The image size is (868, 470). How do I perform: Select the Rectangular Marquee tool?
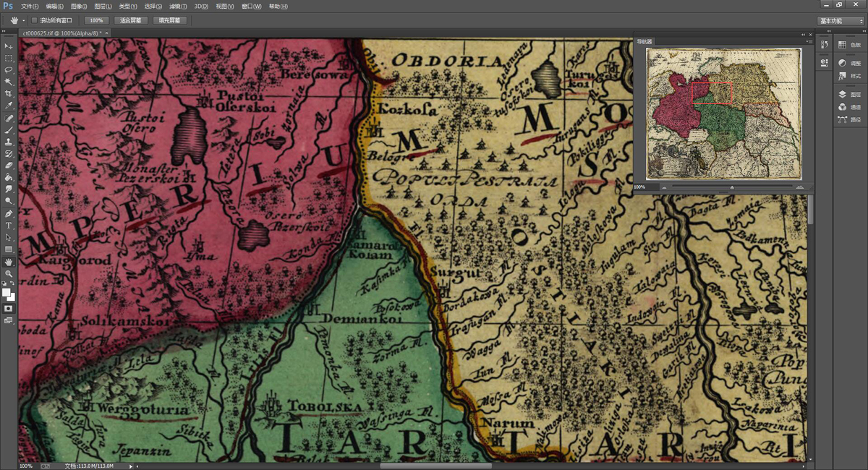pyautogui.click(x=9, y=58)
